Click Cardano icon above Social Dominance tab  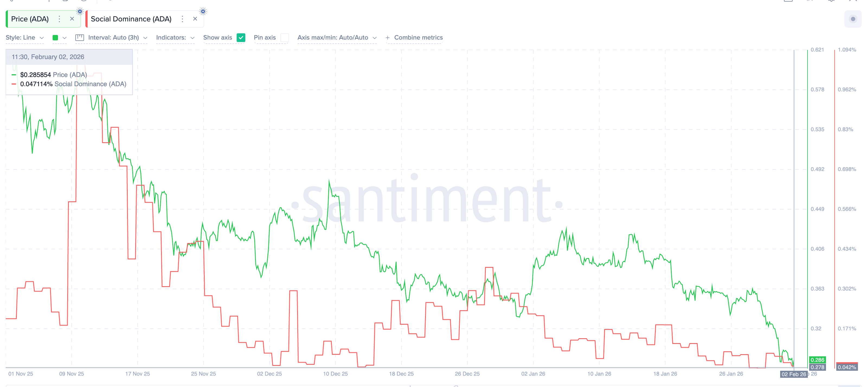(203, 11)
